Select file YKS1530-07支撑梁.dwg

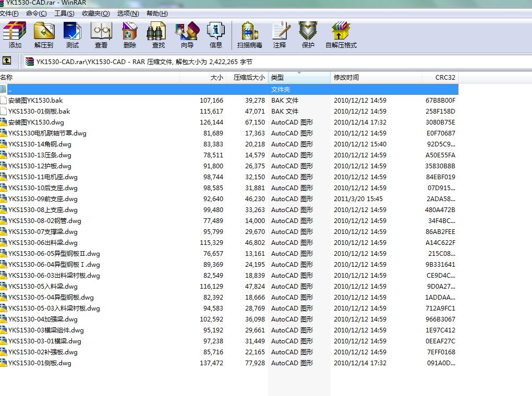click(x=43, y=231)
